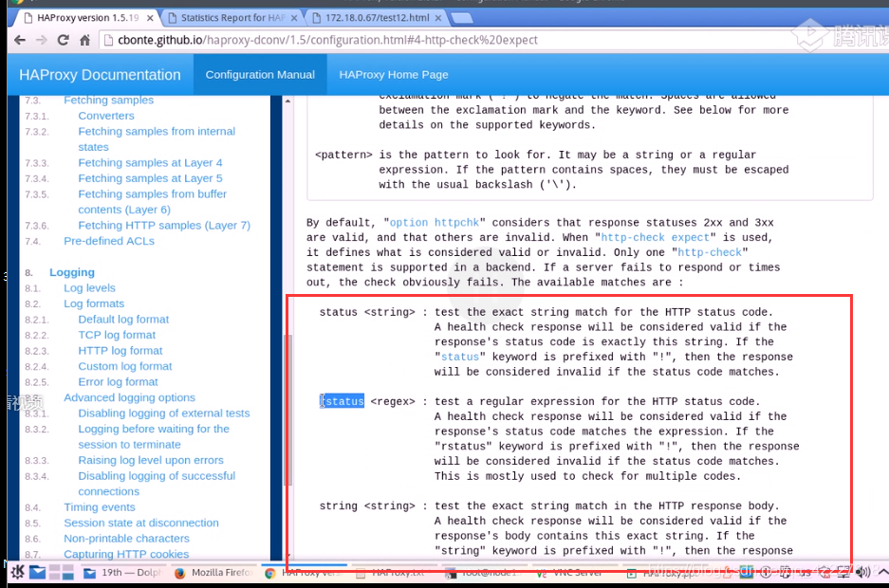
Task: Reload the page with the refresh icon
Action: (x=63, y=40)
